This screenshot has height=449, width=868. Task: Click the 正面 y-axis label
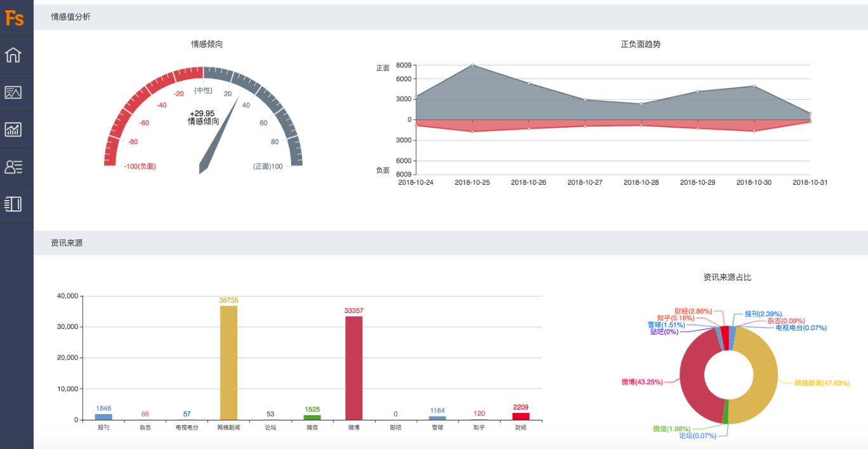383,68
